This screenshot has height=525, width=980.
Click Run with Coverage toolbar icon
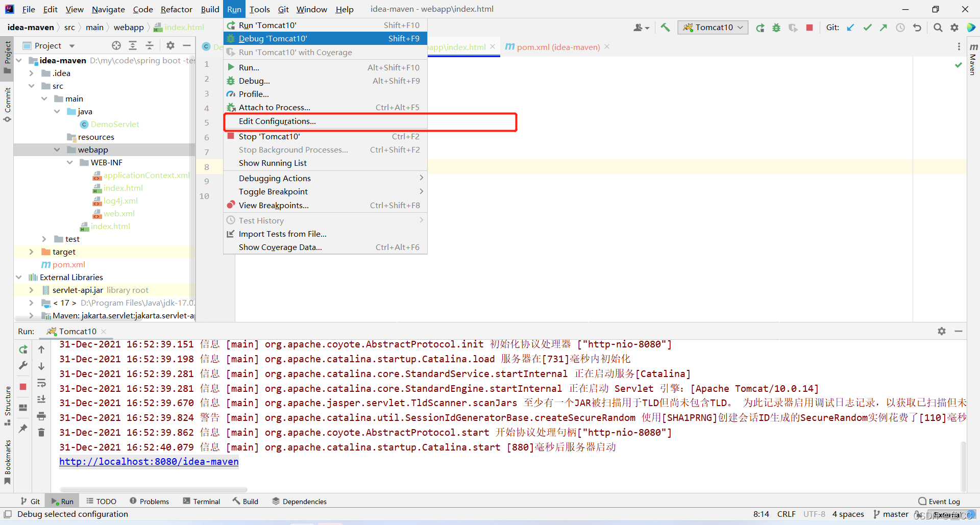[793, 28]
